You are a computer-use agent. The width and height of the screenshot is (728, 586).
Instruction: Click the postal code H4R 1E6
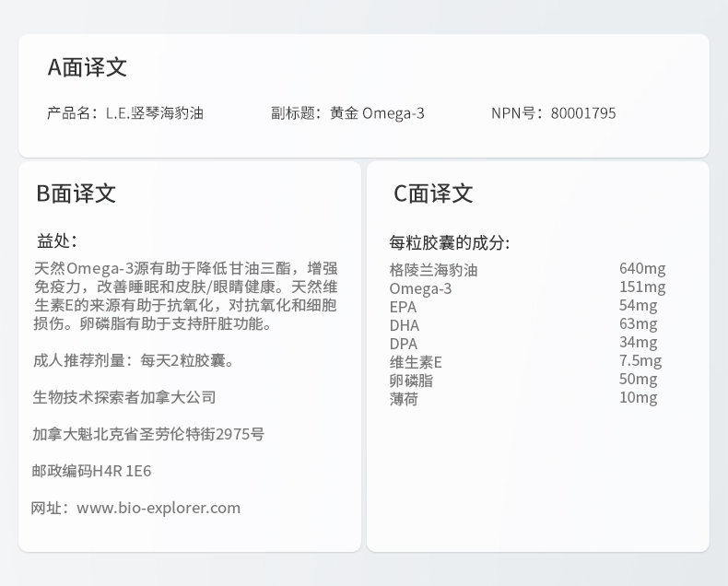tap(122, 471)
